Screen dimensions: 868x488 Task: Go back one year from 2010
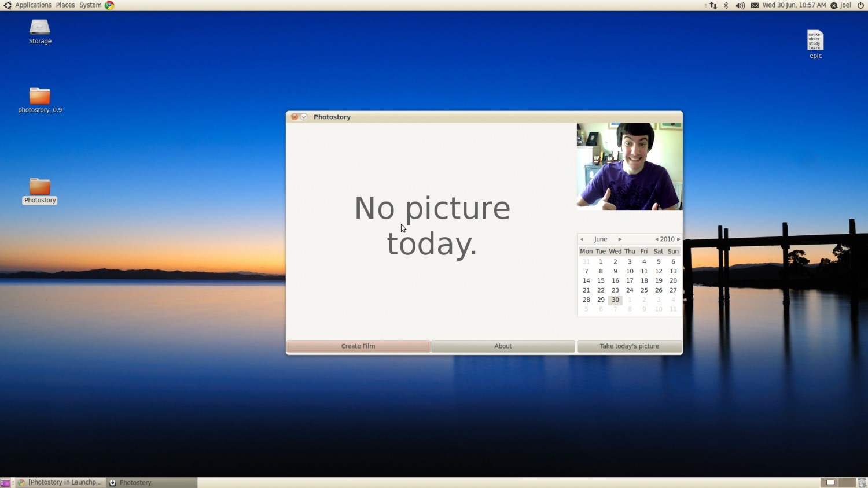click(x=656, y=239)
